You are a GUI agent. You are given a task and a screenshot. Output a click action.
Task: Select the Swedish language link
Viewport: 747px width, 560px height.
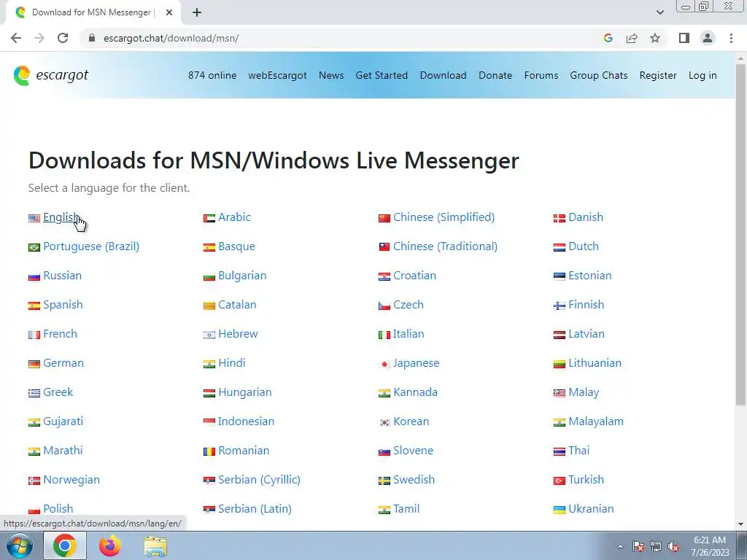(x=414, y=480)
